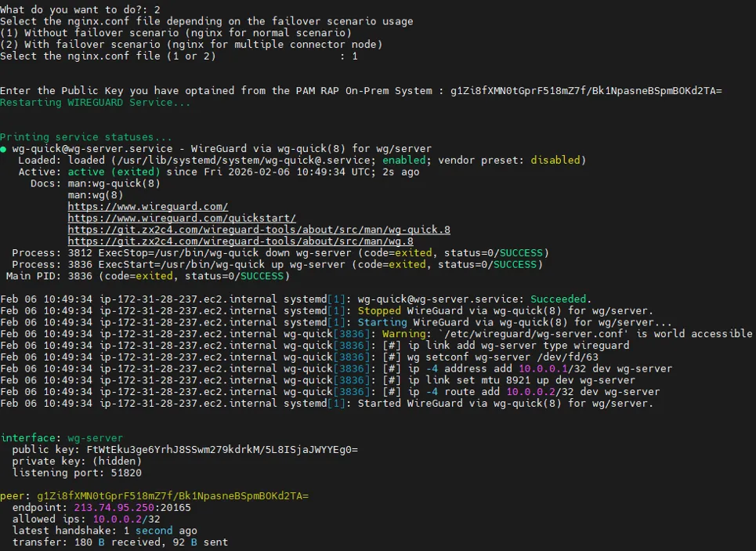Viewport: 756px width, 551px height.
Task: Click 'active (exited)' status text
Action: (x=114, y=172)
